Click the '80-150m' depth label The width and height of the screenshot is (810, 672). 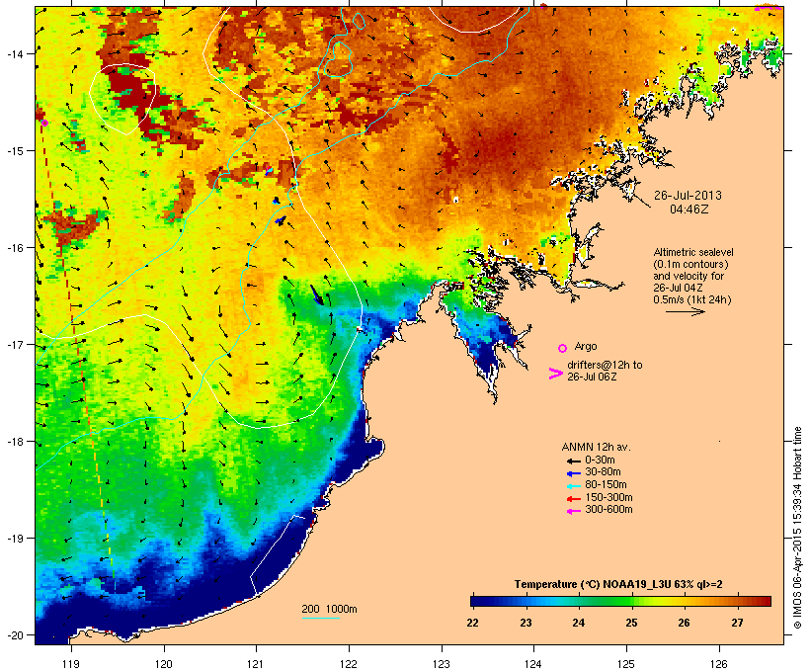click(x=606, y=485)
